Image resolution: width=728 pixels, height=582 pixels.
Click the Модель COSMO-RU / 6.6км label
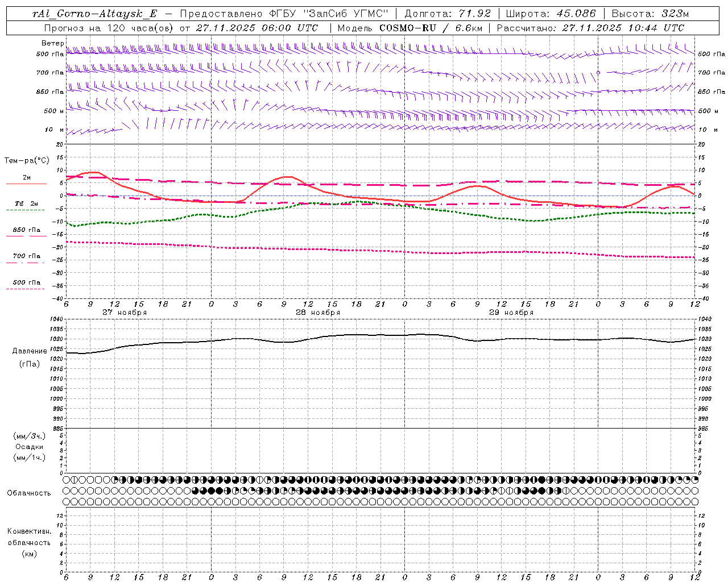(x=409, y=28)
